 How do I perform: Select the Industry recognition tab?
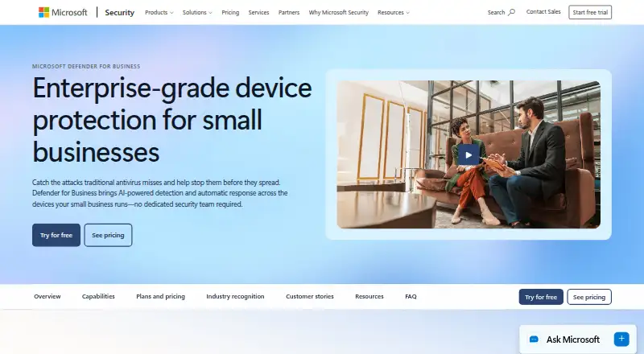(235, 296)
